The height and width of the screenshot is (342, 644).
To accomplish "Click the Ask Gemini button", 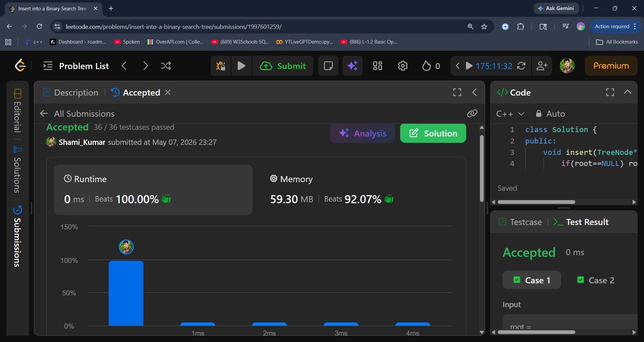I will [557, 9].
